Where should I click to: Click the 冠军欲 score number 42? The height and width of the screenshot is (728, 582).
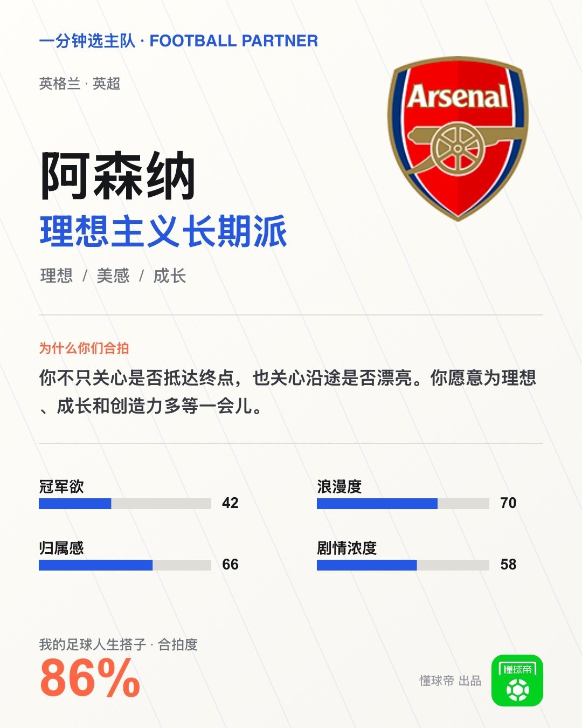[230, 503]
